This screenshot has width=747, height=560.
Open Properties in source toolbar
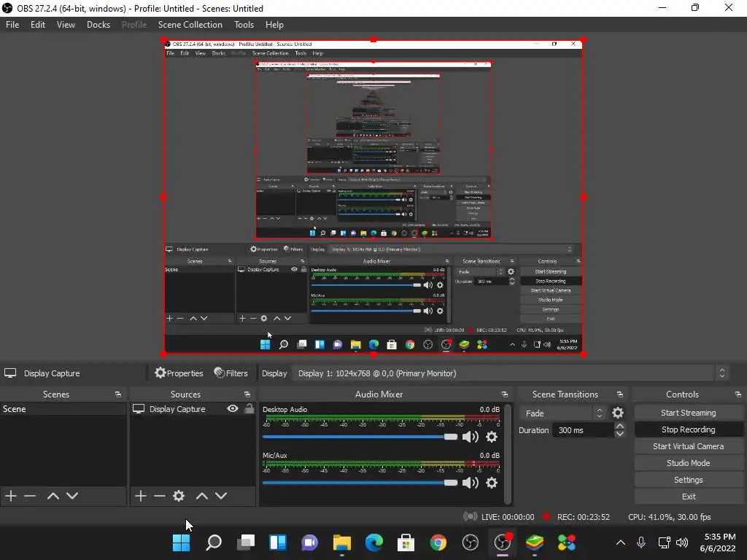(179, 373)
